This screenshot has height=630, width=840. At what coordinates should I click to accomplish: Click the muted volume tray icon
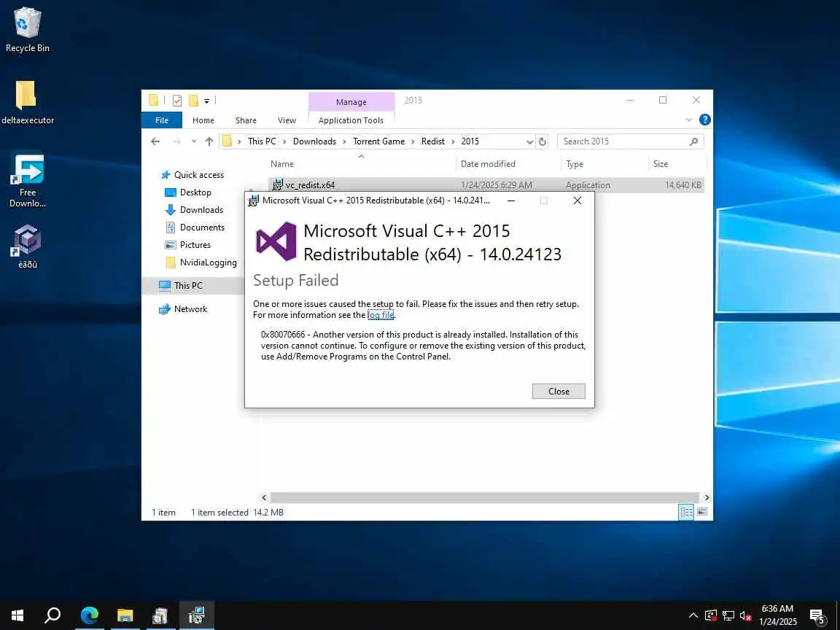click(746, 615)
